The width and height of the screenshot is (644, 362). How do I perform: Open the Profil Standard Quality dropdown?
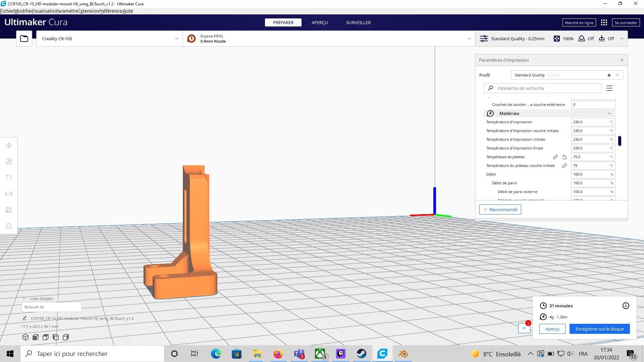(567, 75)
